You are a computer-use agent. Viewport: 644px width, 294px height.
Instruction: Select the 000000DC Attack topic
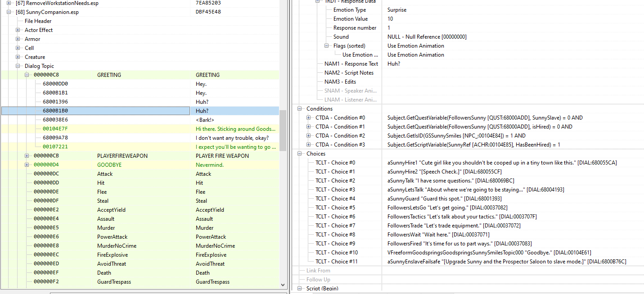[140, 174]
